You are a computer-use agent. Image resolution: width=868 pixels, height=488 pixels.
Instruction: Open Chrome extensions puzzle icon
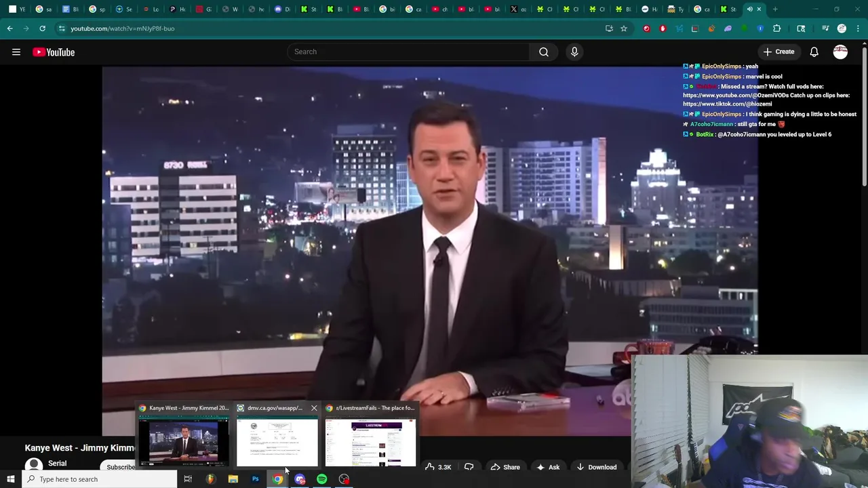[x=777, y=28]
